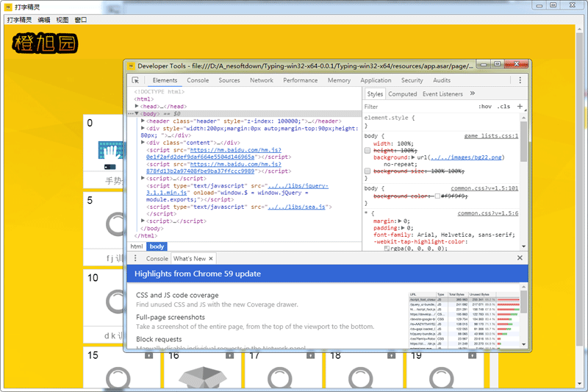Enable the height: 100% property checkbox
The width and height of the screenshot is (588, 392).
click(x=368, y=150)
